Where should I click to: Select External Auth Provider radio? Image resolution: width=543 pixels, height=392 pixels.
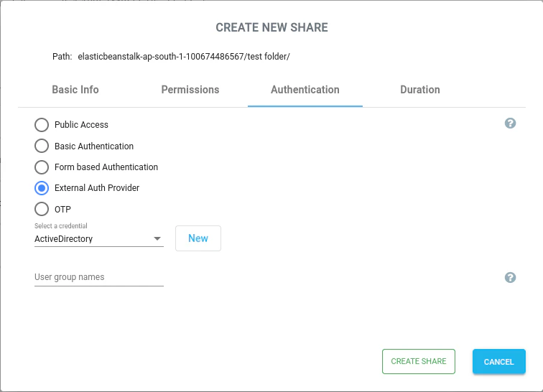tap(42, 188)
